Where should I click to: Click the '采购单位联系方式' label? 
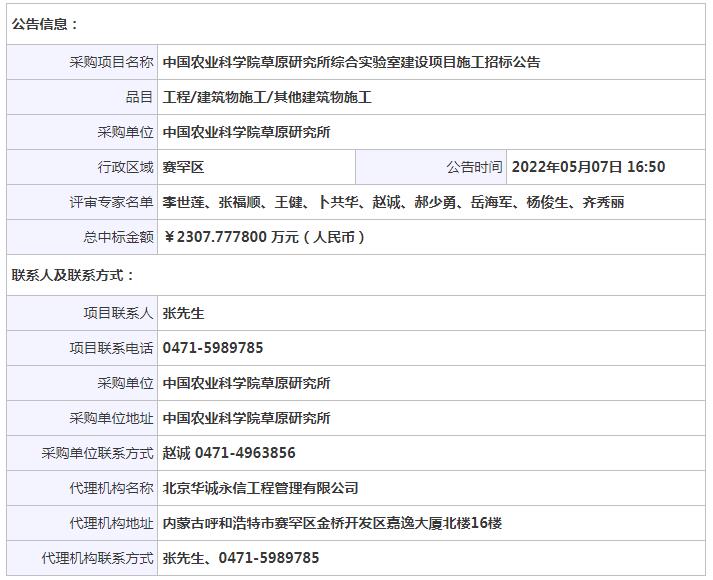coord(97,453)
